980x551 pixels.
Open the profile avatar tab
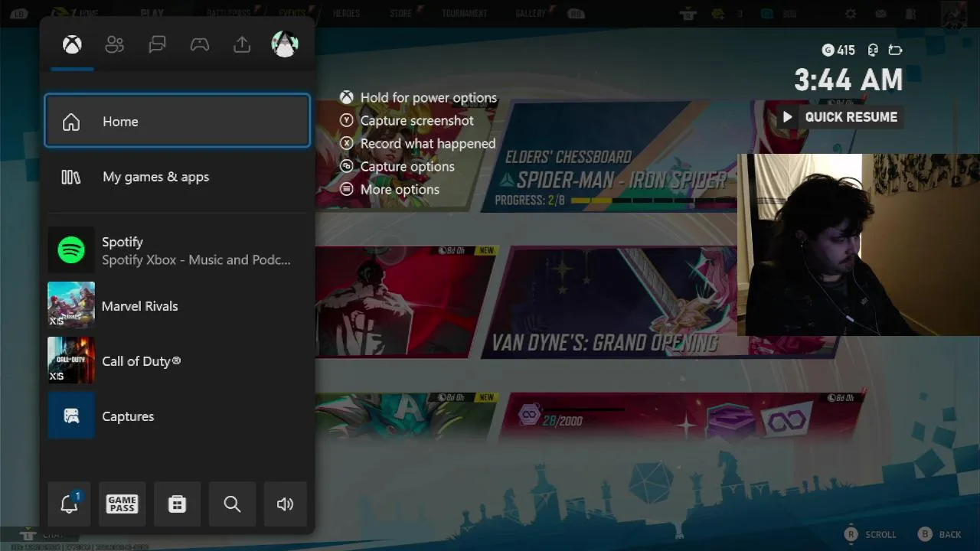(x=285, y=44)
